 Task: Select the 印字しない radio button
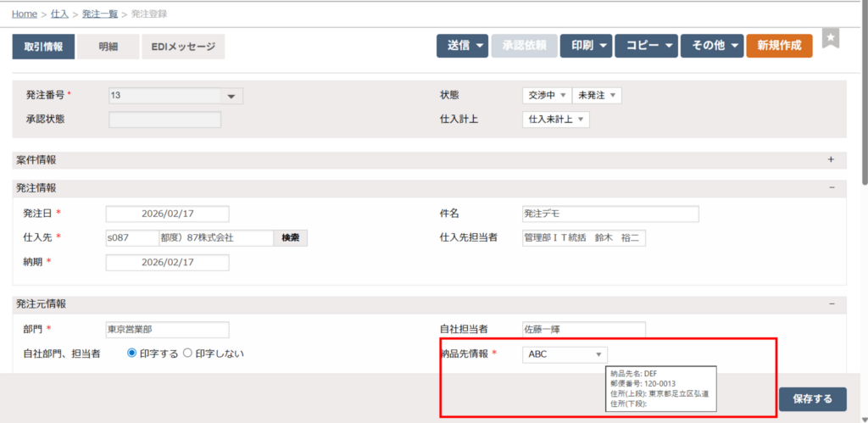[188, 353]
